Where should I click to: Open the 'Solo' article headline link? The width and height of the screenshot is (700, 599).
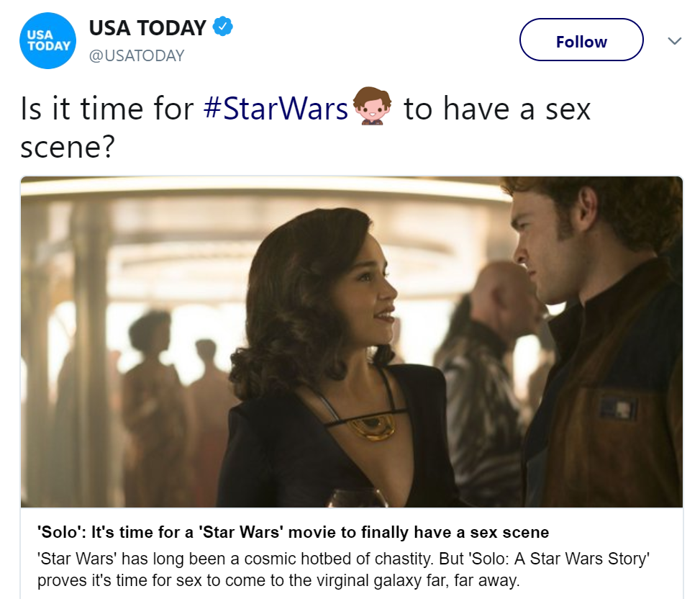pyautogui.click(x=293, y=533)
